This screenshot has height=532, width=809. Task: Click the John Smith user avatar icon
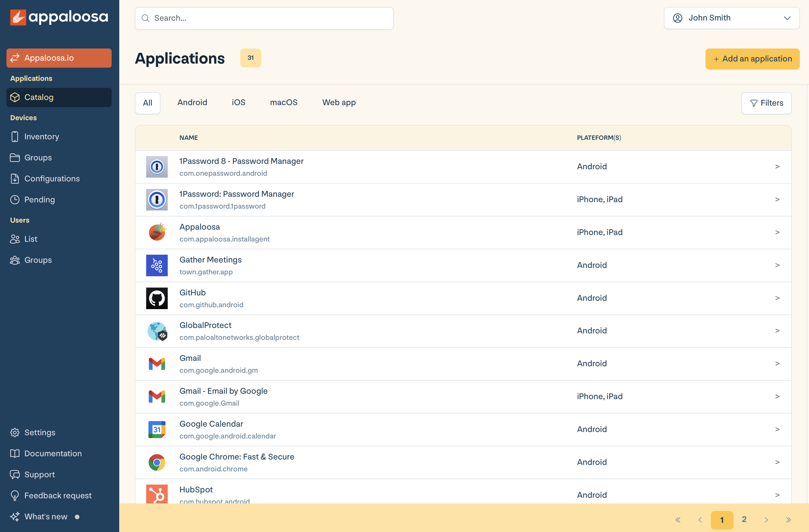point(677,18)
